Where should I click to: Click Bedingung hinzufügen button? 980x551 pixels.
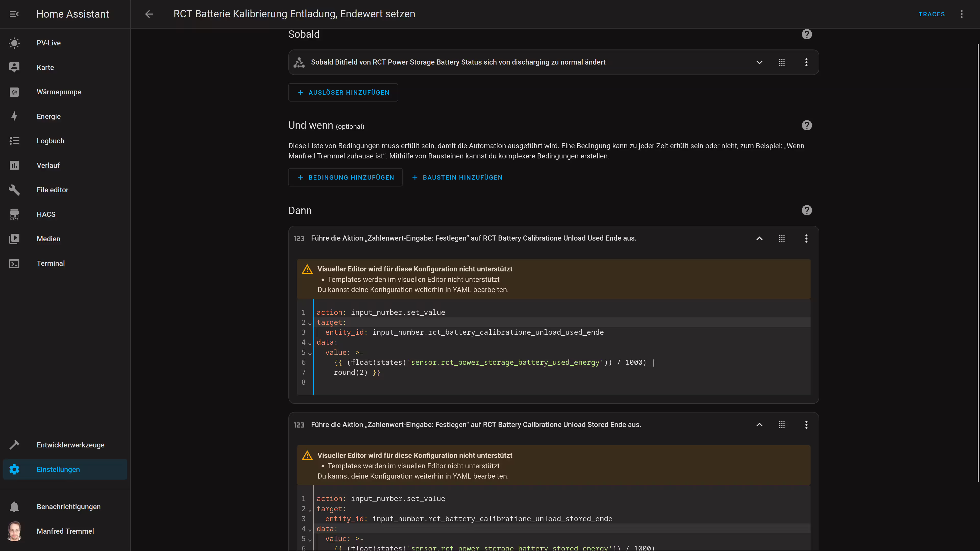click(346, 177)
